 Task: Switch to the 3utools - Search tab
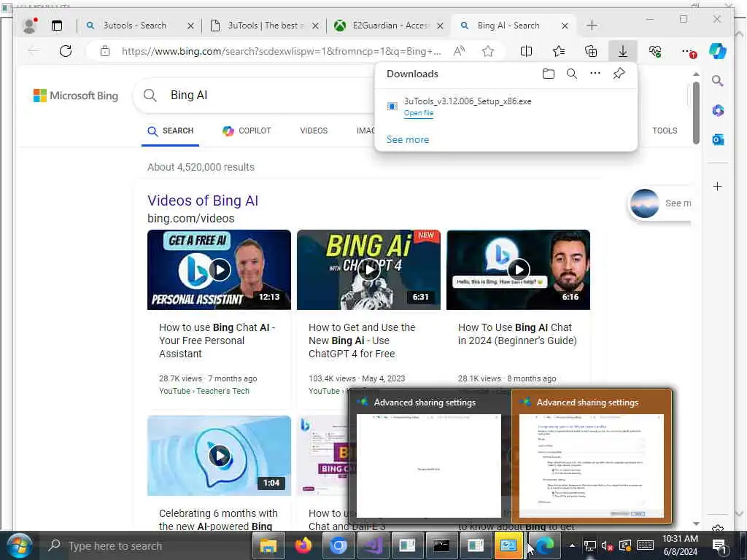click(x=135, y=26)
